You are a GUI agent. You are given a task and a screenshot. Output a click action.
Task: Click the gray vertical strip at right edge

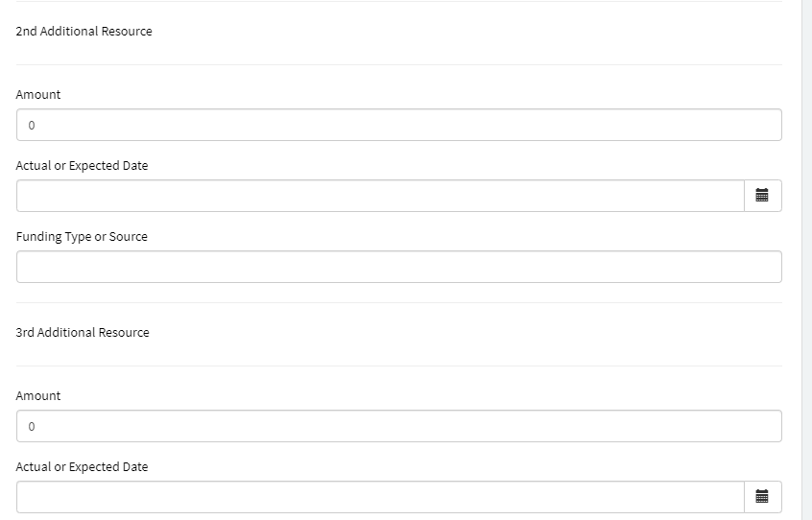(x=806, y=259)
